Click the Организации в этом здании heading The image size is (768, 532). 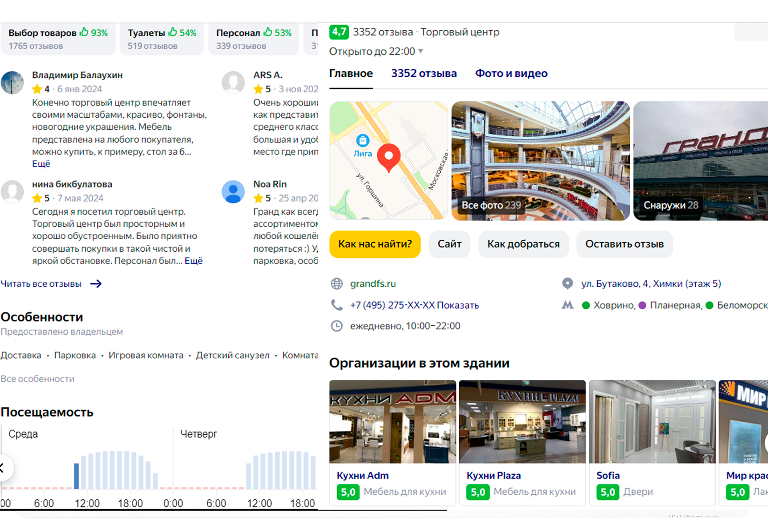click(x=419, y=363)
